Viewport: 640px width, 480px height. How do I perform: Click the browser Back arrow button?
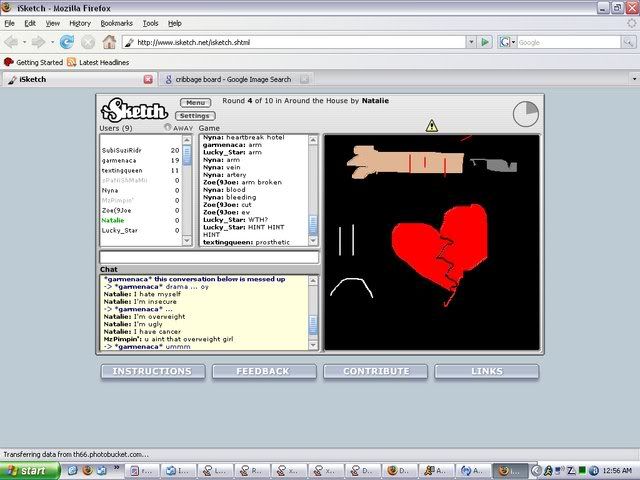point(14,42)
